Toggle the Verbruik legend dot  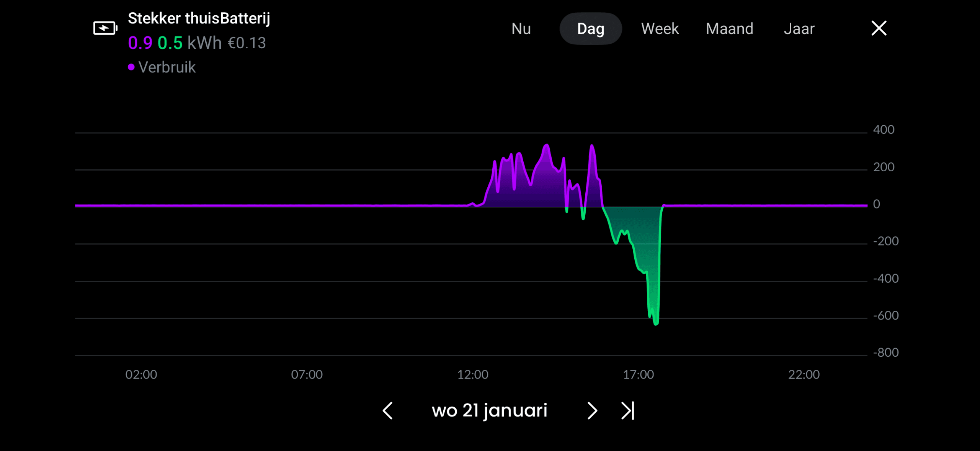pos(131,67)
